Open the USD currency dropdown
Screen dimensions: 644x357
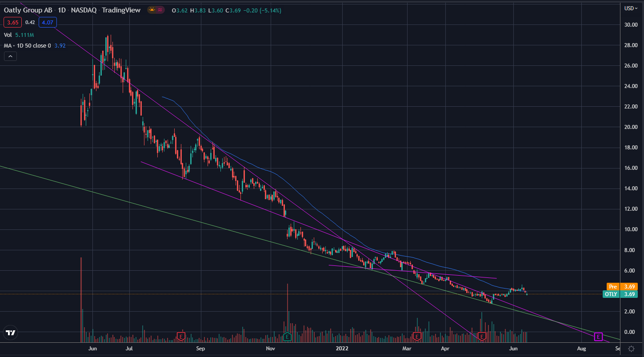(x=631, y=8)
